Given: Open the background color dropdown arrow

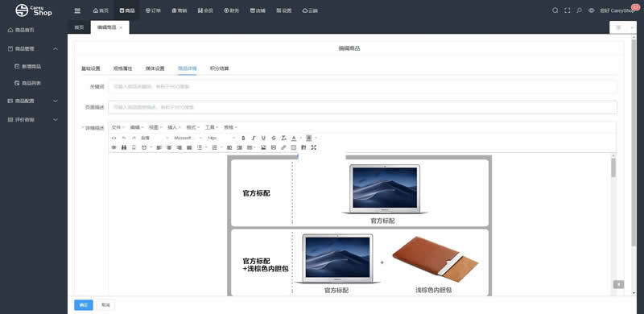Looking at the screenshot, I should coord(316,138).
